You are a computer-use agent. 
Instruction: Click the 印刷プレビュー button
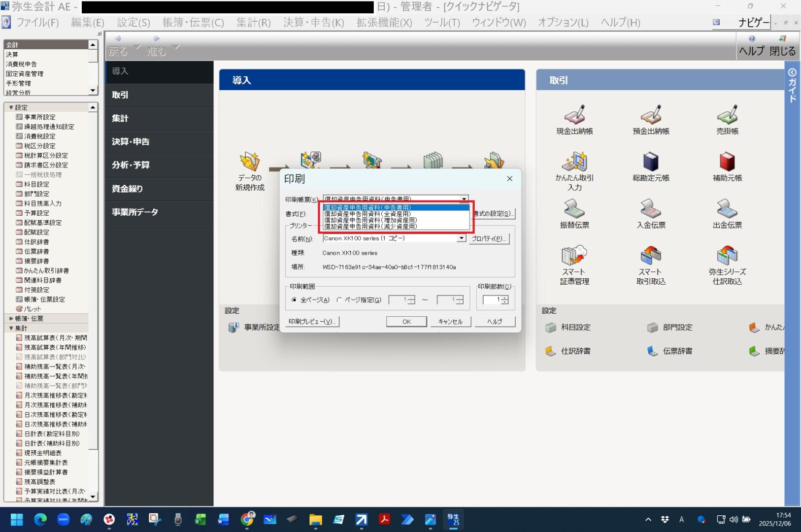point(312,322)
